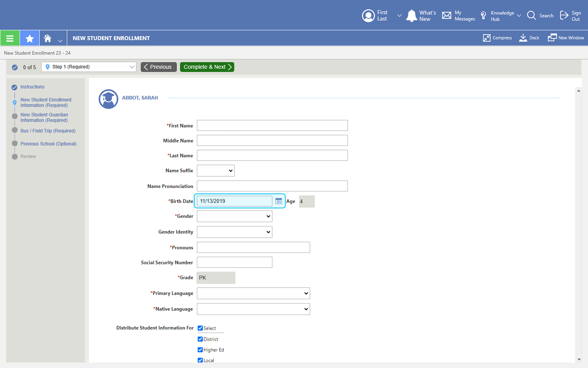Open New Student Guardian Information step
The image size is (588, 368).
[44, 117]
